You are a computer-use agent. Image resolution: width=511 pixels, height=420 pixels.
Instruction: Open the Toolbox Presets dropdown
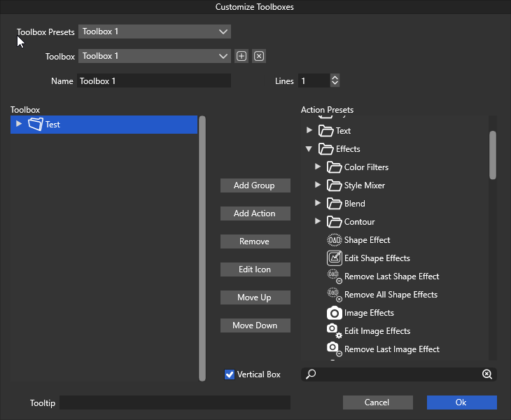(x=155, y=31)
